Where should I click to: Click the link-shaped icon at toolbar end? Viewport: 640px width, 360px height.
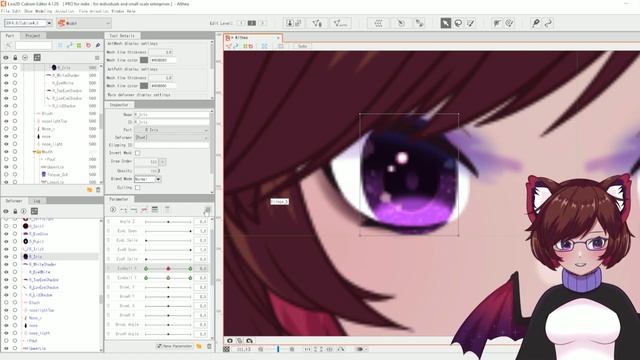[548, 23]
